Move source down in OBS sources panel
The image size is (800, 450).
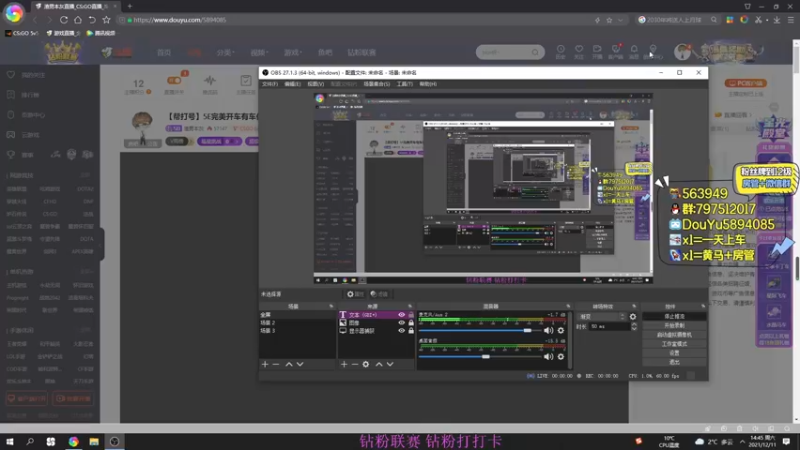tap(390, 364)
